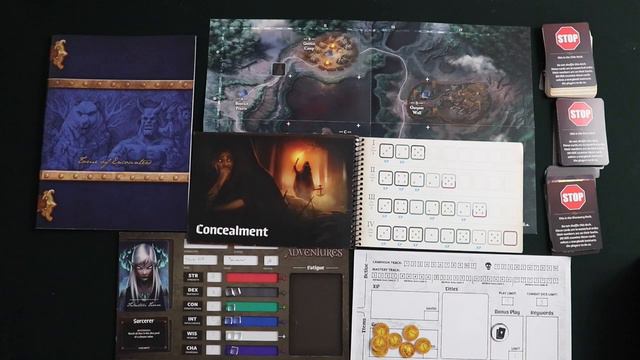Click the value box next to STR
Image resolution: width=640 pixels, height=360 pixels.
[213, 278]
